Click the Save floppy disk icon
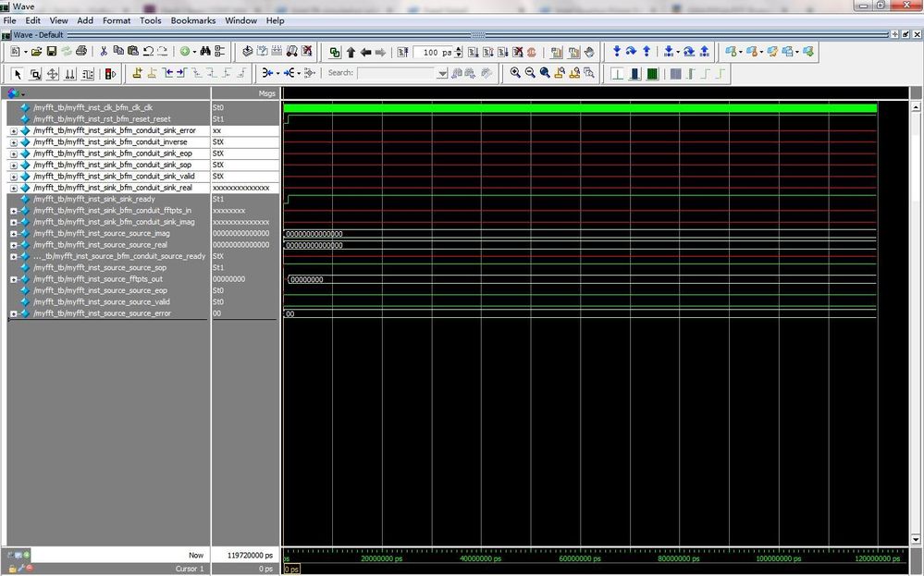Viewport: 924px width, 576px height. [x=52, y=52]
